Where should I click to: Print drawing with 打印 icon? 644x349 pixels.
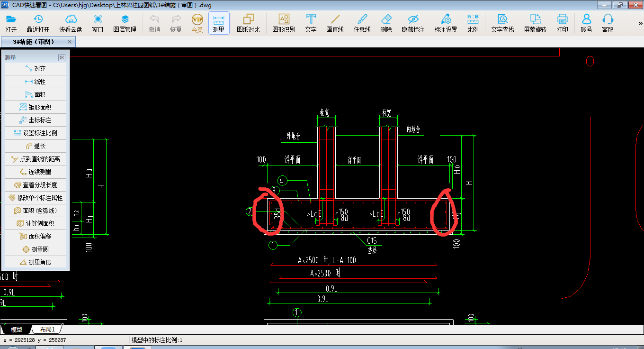click(x=563, y=23)
